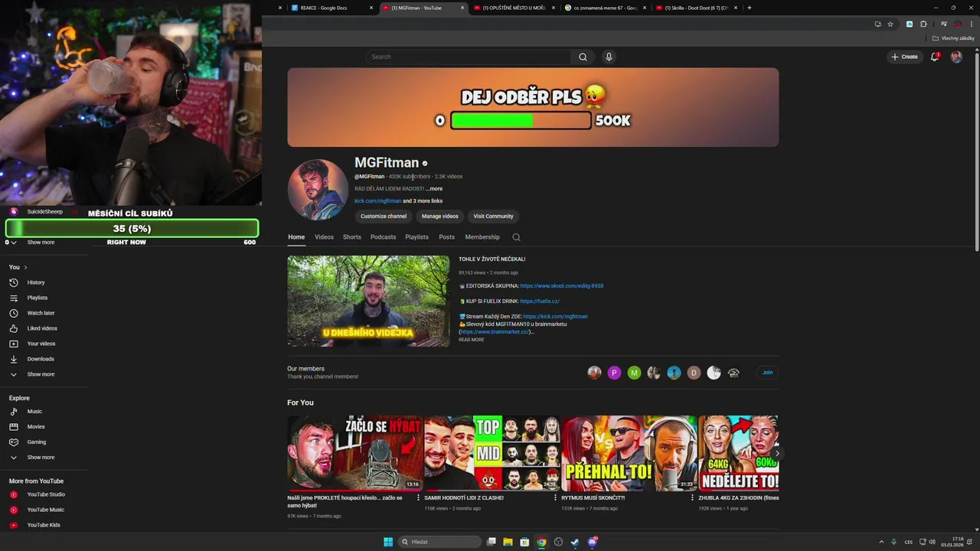Switch to the Podcasts channel tab
Viewport: 980px width, 551px height.
pyautogui.click(x=384, y=237)
